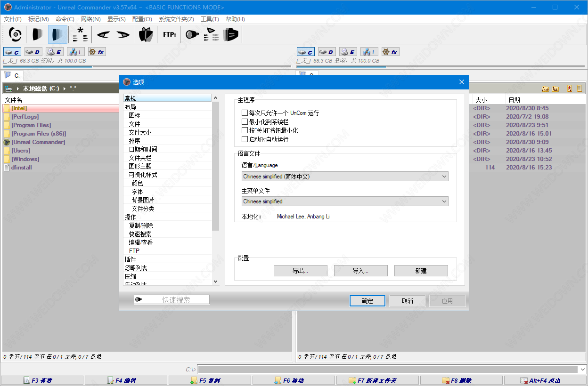Click the drive icon in left path bar
This screenshot has width=588, height=386.
pos(9,88)
